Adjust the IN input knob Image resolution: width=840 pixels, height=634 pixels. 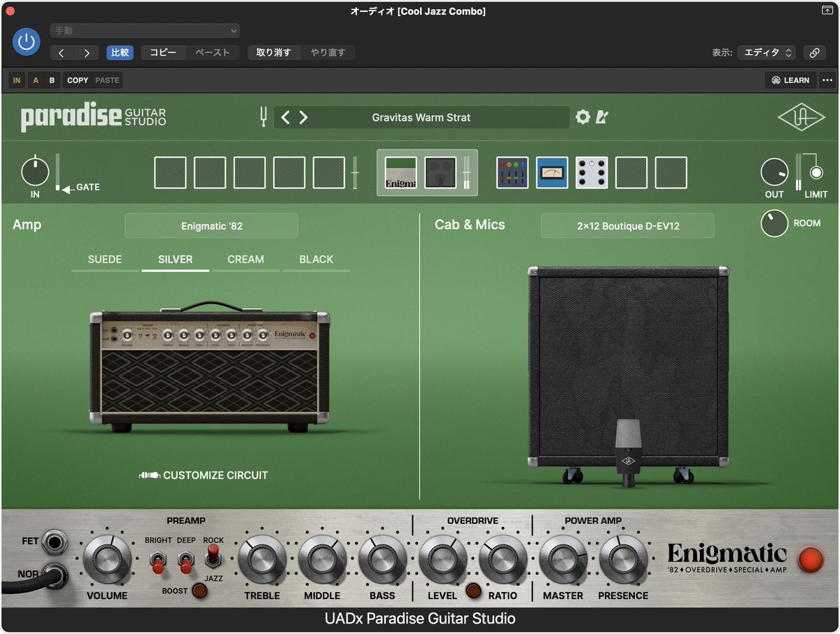click(x=35, y=172)
